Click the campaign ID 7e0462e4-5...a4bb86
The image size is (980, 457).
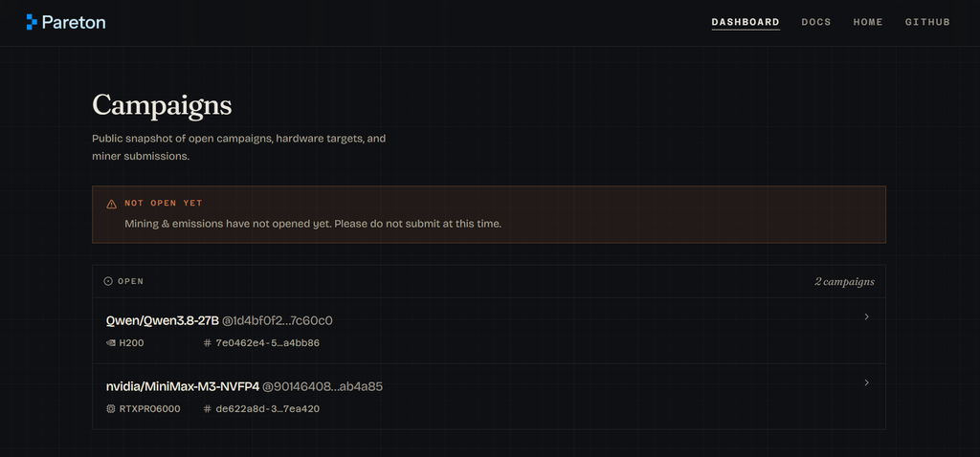(x=268, y=342)
